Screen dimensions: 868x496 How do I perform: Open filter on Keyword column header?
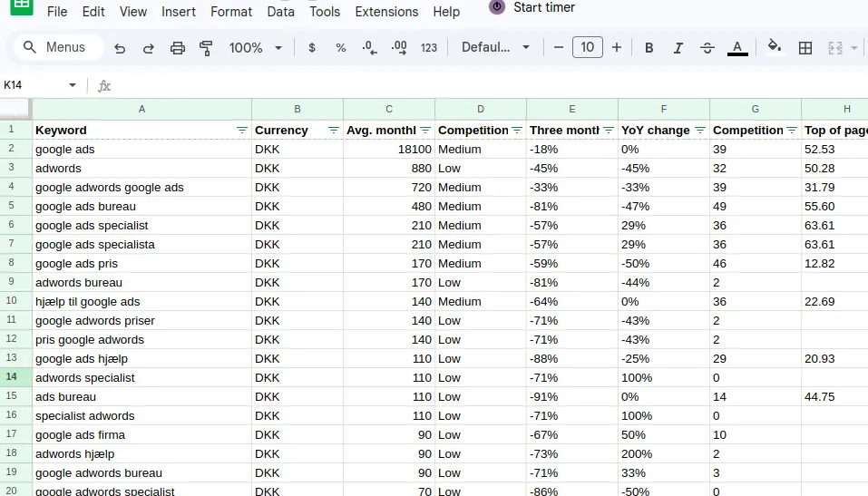242,130
